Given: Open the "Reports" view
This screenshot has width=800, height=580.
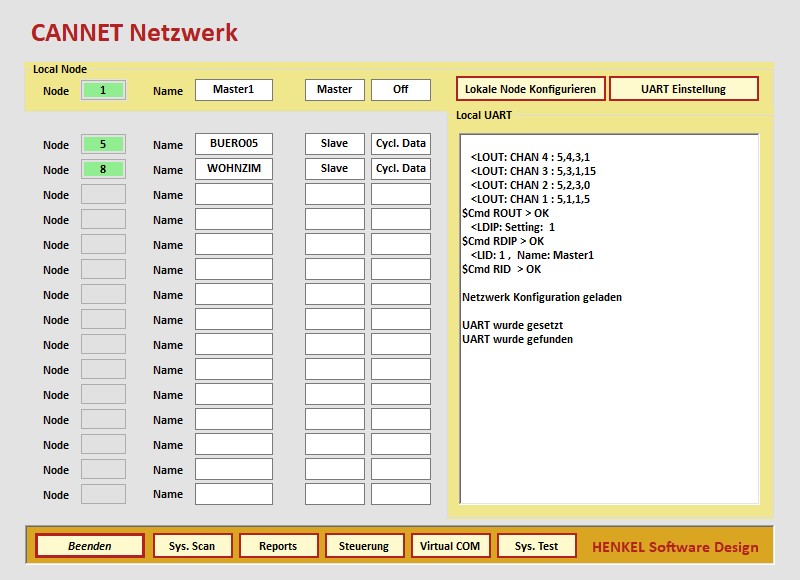Looking at the screenshot, I should click(278, 546).
